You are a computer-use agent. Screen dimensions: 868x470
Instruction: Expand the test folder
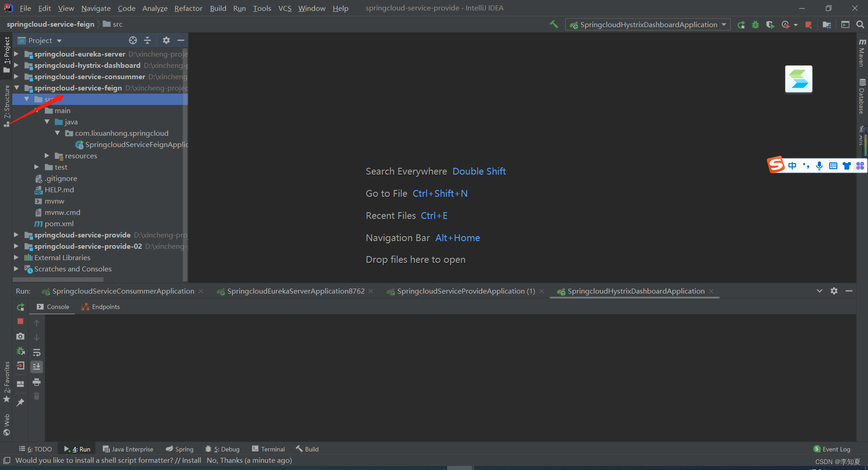(x=37, y=167)
